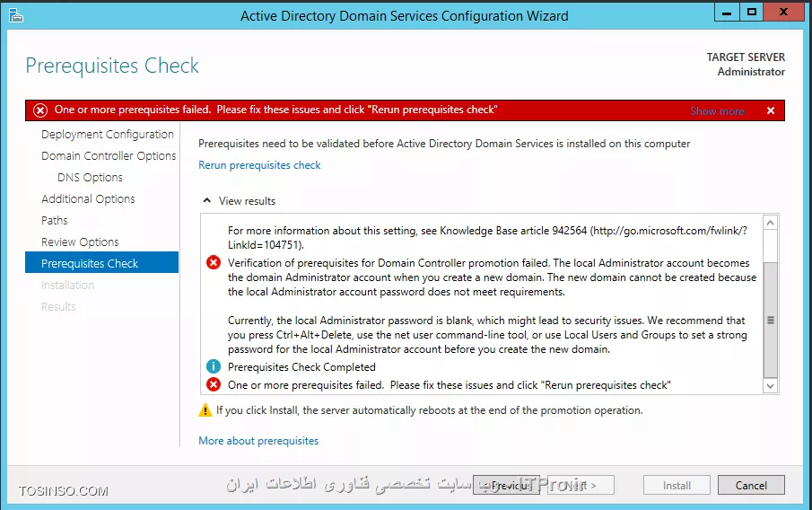Click the yellow warning icon near Install note
The image size is (812, 510).
point(205,410)
